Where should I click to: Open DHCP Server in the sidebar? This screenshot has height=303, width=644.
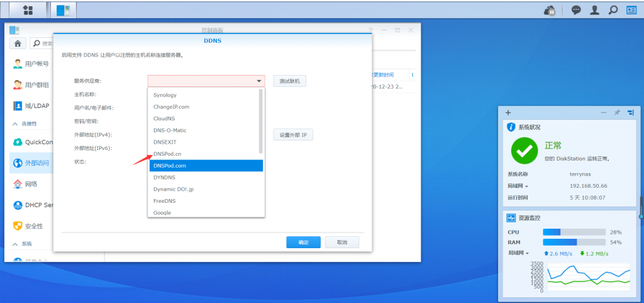coord(31,205)
